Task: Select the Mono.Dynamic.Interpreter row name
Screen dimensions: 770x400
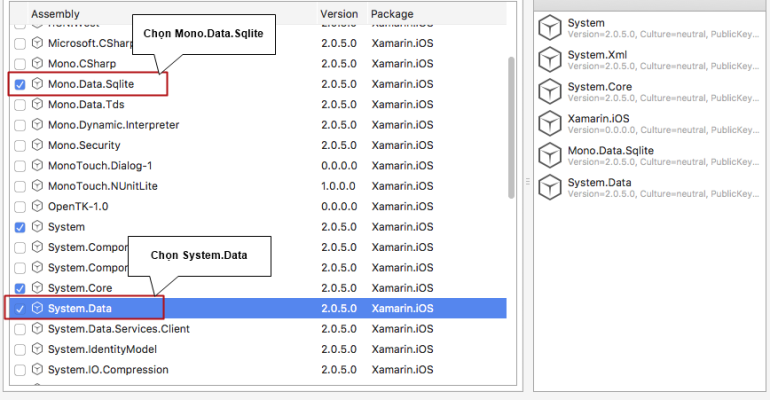Action: pos(113,125)
